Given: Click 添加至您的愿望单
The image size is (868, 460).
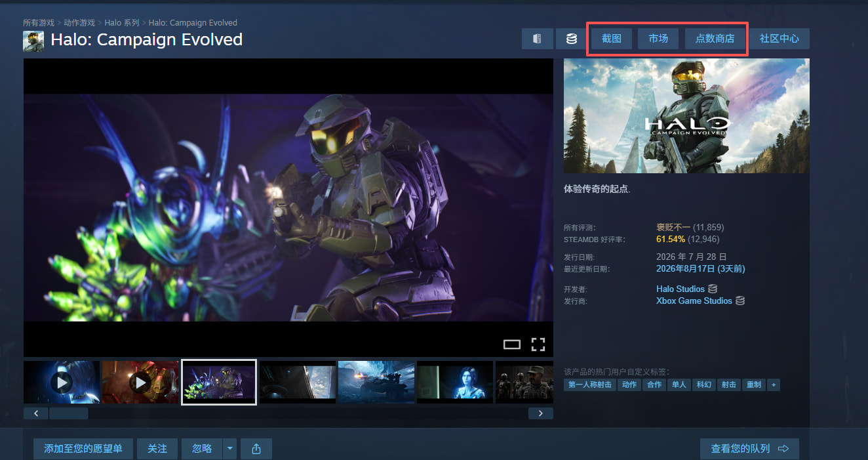Looking at the screenshot, I should 83,449.
